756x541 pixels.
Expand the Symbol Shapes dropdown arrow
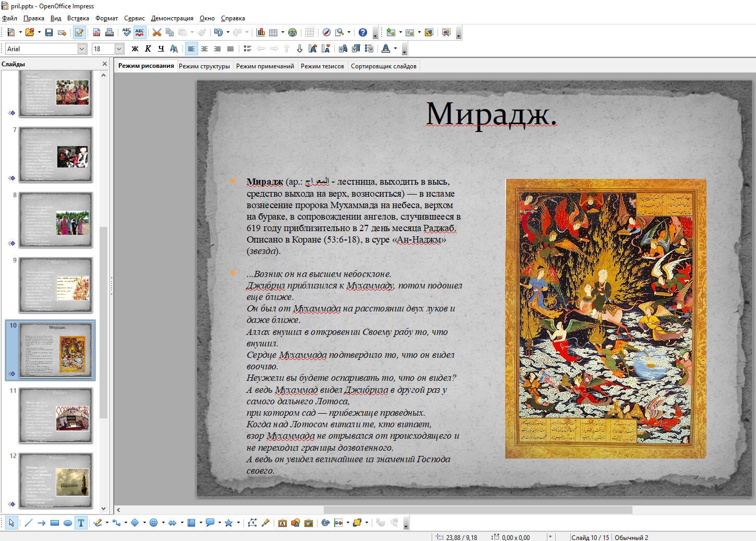[163, 523]
